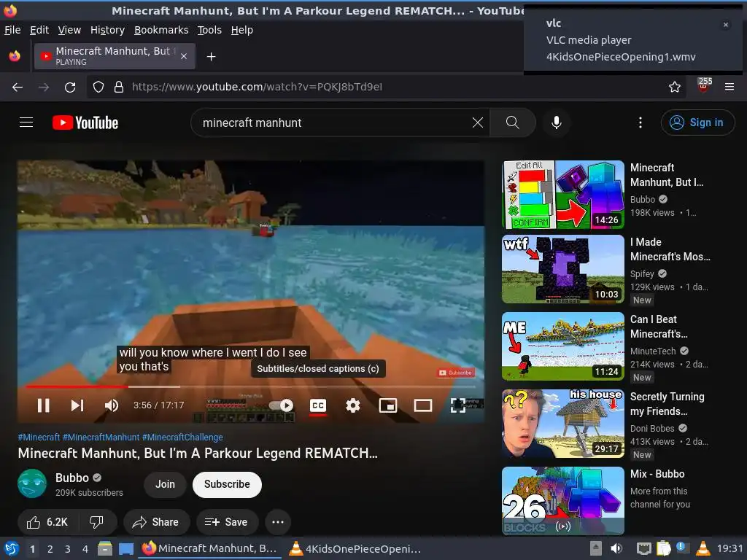
Task: Open 'Secretly Turning my Friends...' title
Action: click(667, 404)
